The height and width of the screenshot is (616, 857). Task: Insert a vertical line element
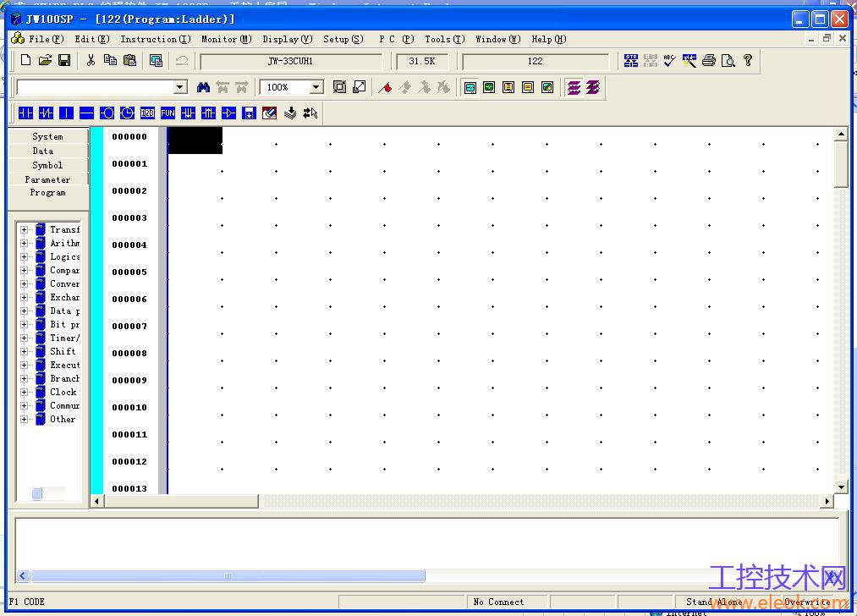pos(66,113)
